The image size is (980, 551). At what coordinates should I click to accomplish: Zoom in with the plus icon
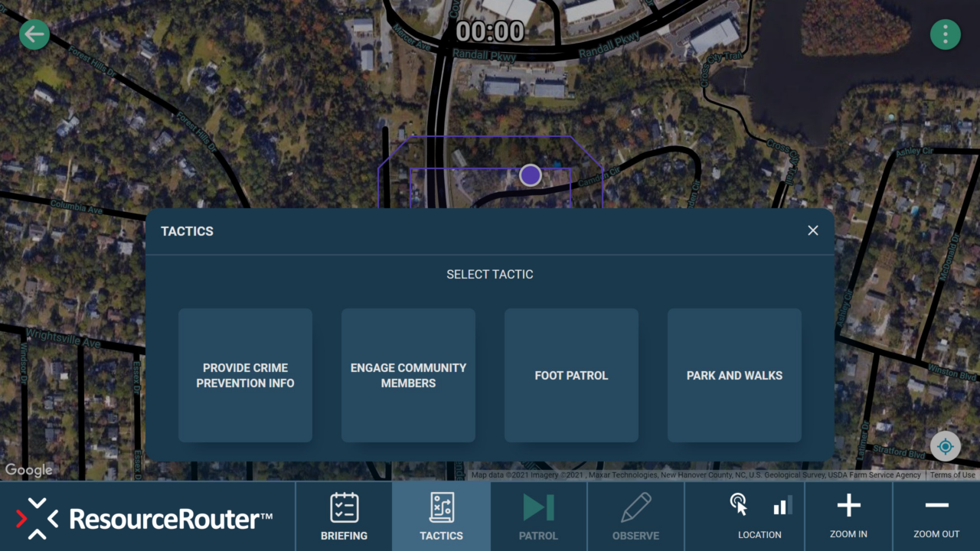(848, 505)
